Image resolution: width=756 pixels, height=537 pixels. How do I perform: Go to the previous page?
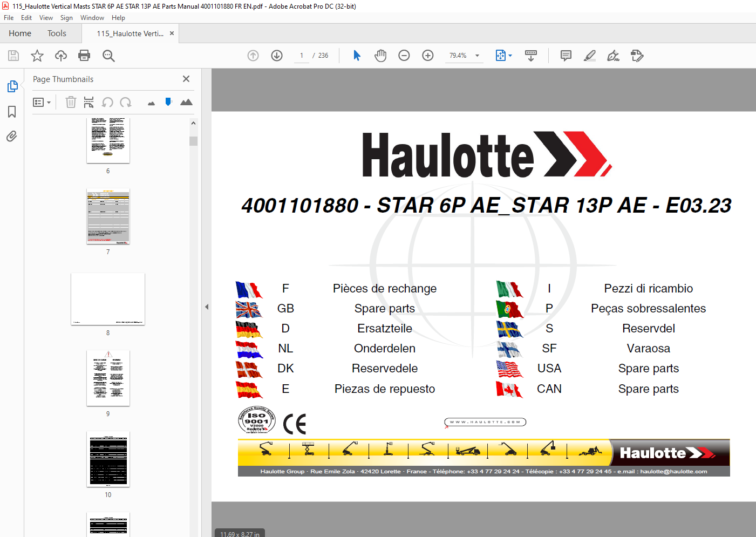click(x=253, y=56)
